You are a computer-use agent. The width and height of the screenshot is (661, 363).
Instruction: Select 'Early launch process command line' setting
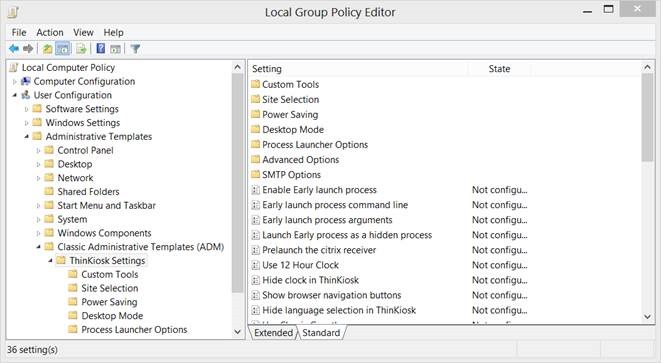click(335, 205)
